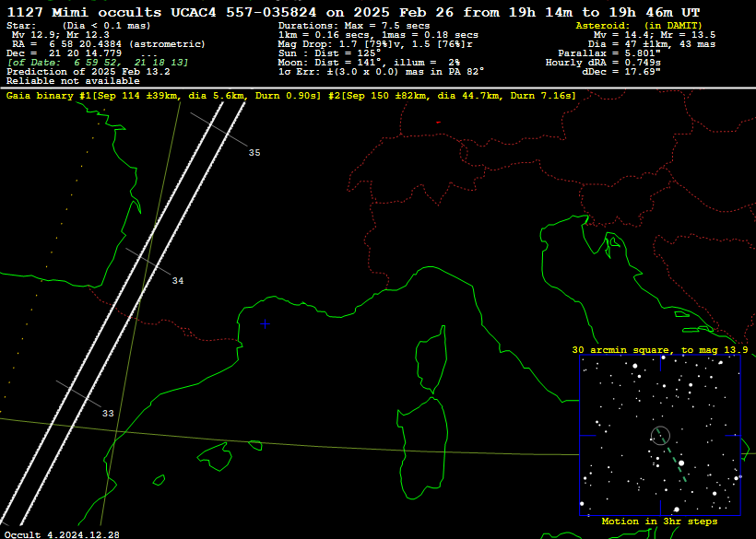Click the time marker labeled 33
The width and height of the screenshot is (756, 539).
point(108,414)
